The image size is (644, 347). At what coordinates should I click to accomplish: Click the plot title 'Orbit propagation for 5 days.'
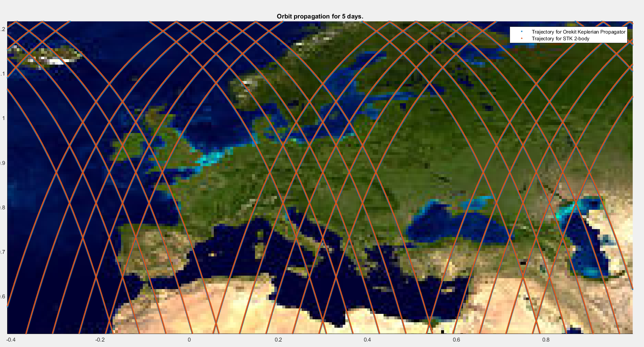pos(320,16)
